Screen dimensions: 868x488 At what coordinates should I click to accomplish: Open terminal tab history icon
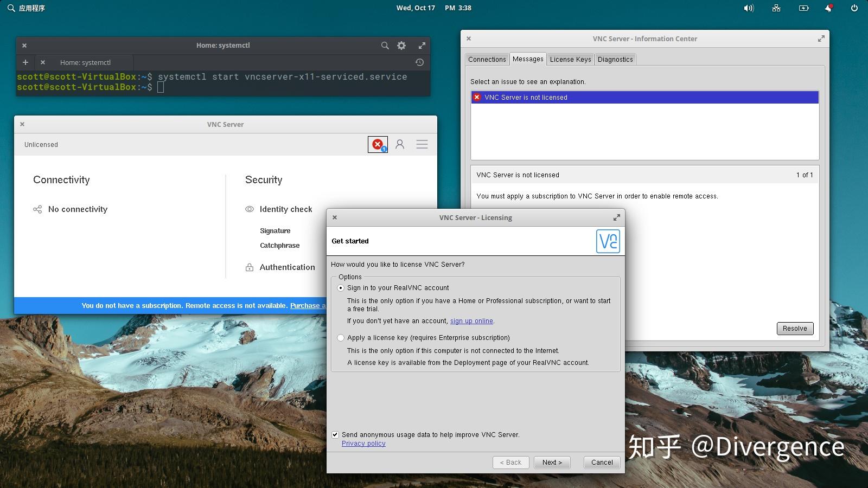click(x=419, y=62)
